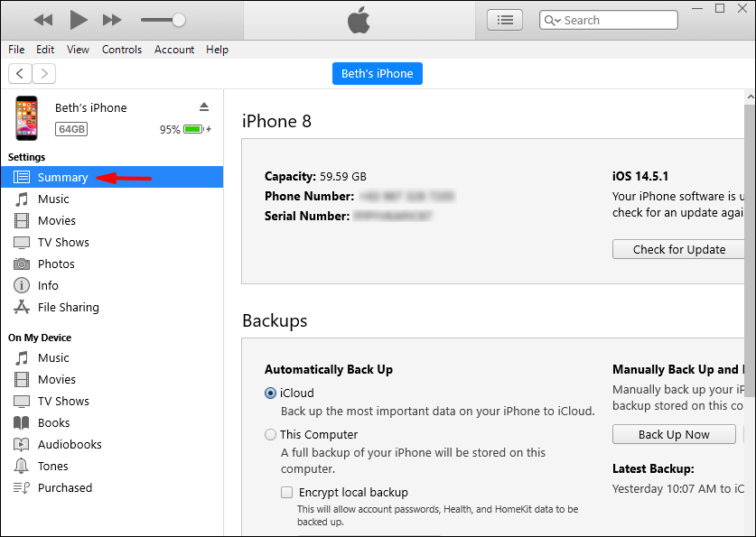Eject Beth's iPhone

pyautogui.click(x=204, y=106)
